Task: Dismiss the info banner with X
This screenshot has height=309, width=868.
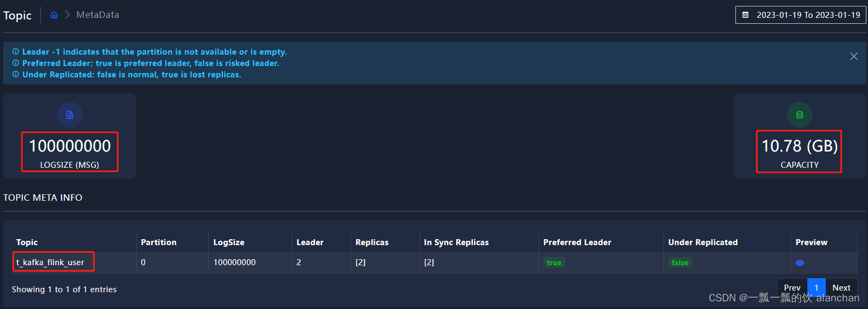Action: point(854,56)
